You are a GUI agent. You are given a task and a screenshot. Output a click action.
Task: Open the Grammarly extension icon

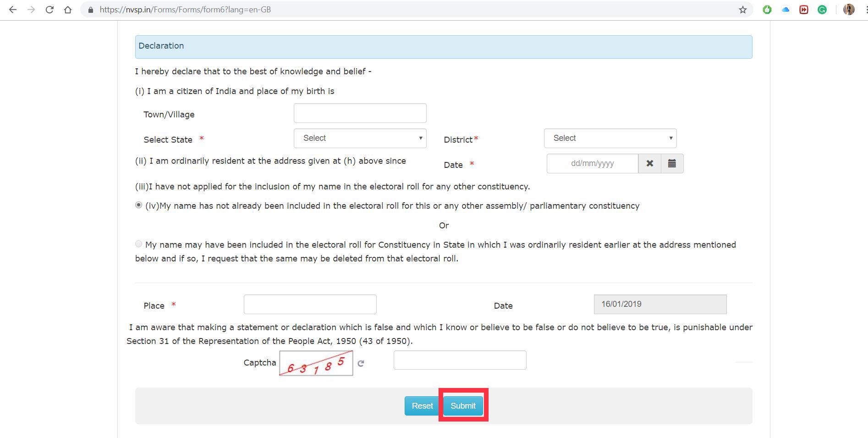click(x=822, y=10)
